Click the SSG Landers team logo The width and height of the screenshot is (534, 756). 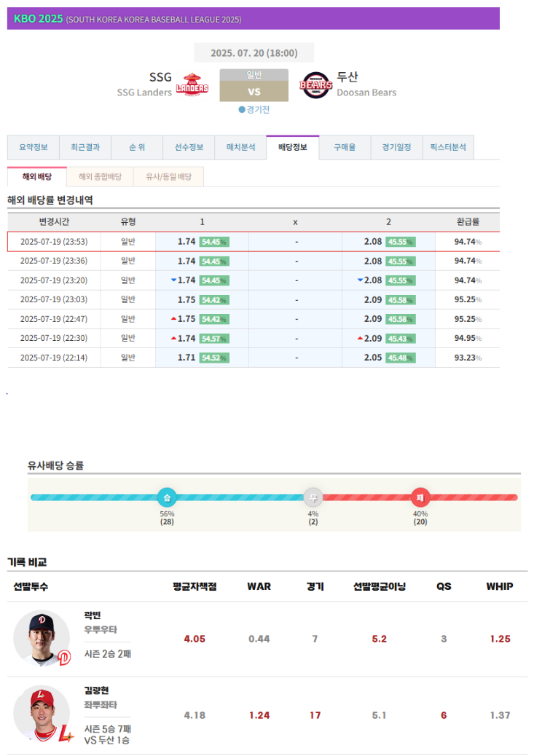pyautogui.click(x=192, y=85)
